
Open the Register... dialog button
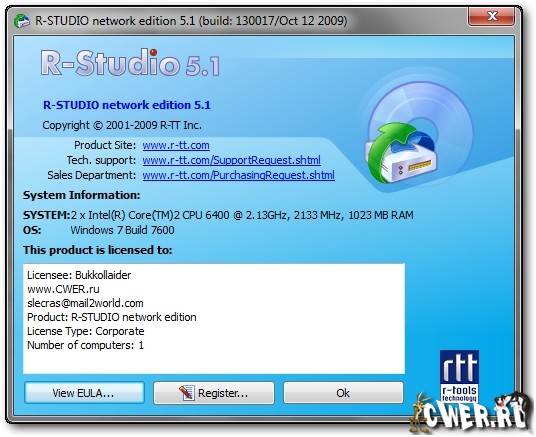[x=214, y=393]
